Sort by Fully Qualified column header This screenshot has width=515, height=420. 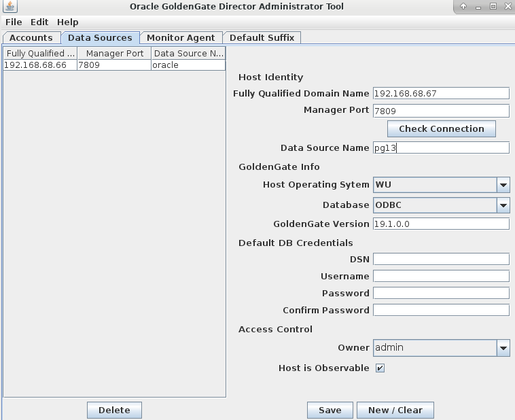tap(40, 53)
